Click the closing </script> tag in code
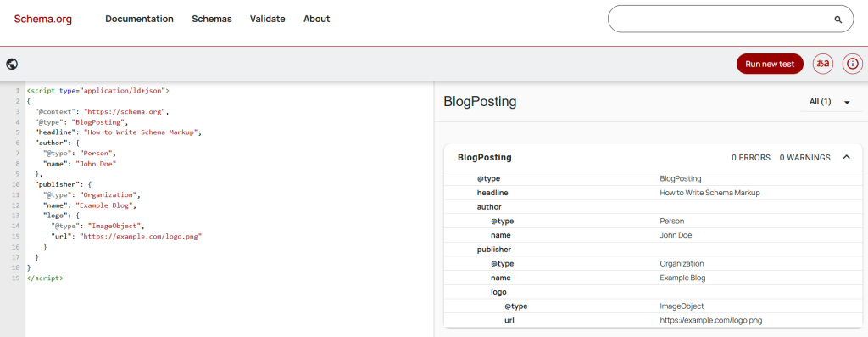The width and height of the screenshot is (868, 337). 45,278
